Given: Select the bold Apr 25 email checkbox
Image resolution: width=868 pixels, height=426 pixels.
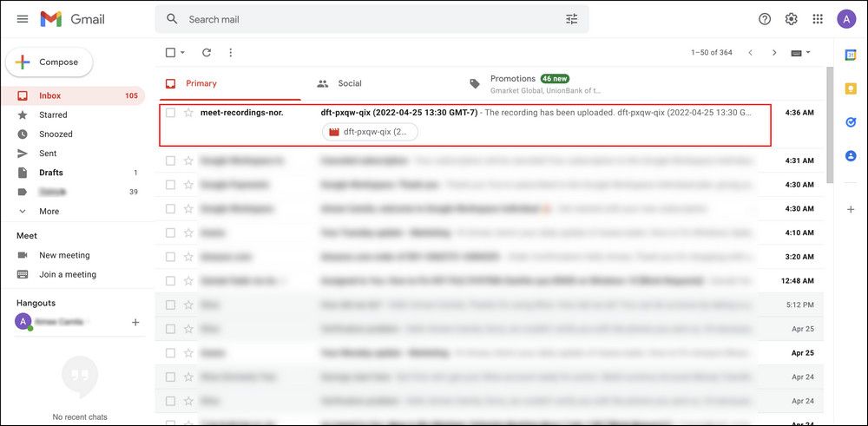Looking at the screenshot, I should (x=170, y=353).
